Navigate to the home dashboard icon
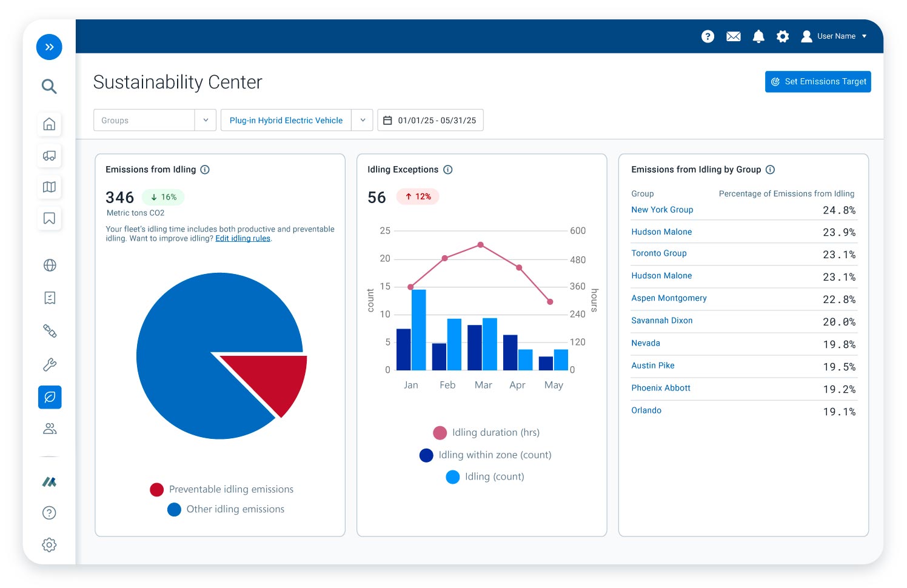Viewport: 907px width, 588px height. point(49,124)
